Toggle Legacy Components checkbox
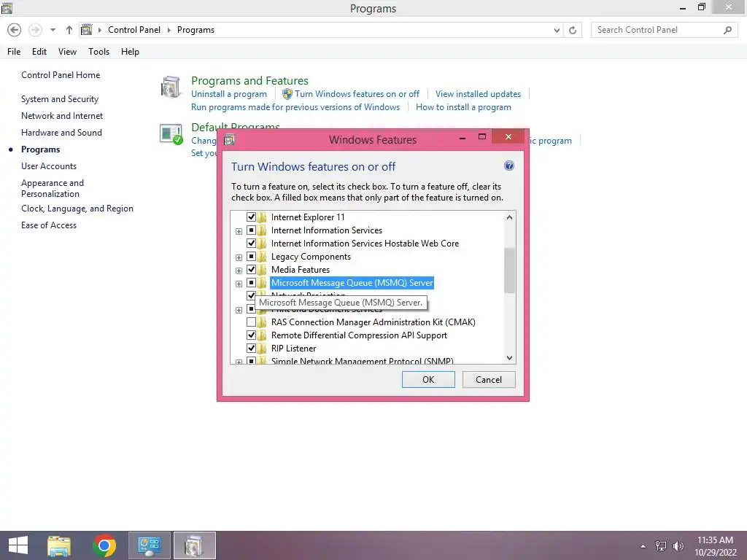 [x=251, y=257]
